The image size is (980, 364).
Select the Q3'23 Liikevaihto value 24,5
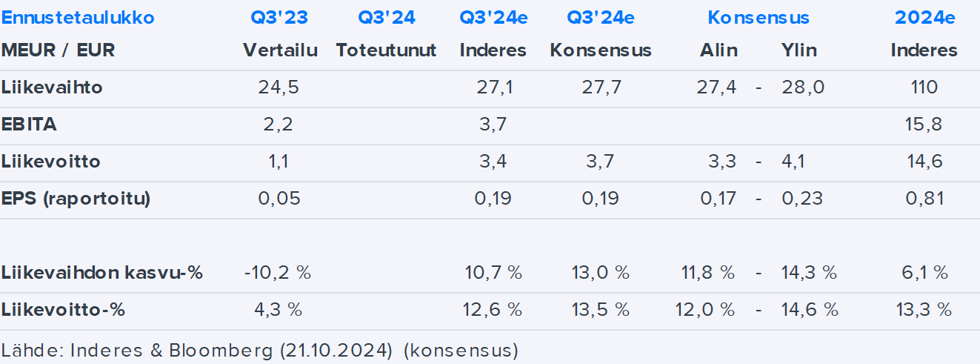279,87
